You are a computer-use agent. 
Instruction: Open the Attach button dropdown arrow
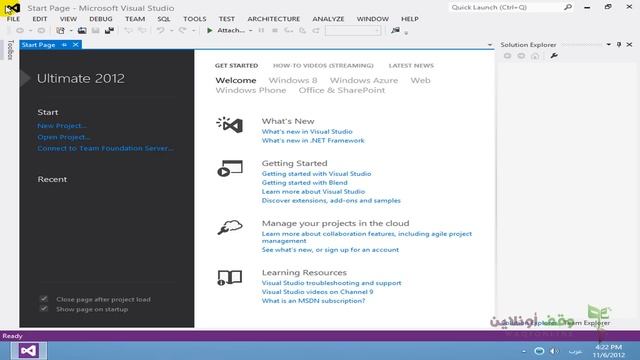tap(250, 31)
